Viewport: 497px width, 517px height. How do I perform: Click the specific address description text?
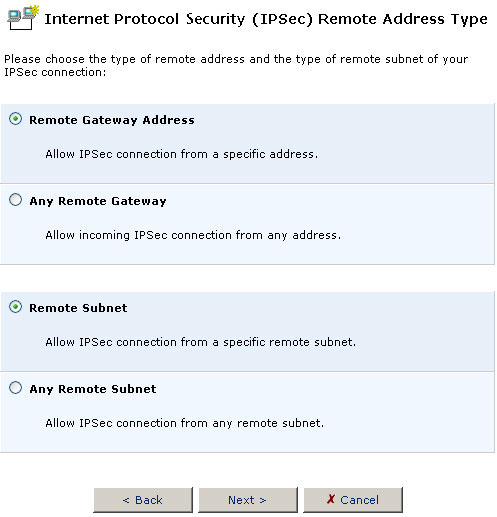[182, 154]
